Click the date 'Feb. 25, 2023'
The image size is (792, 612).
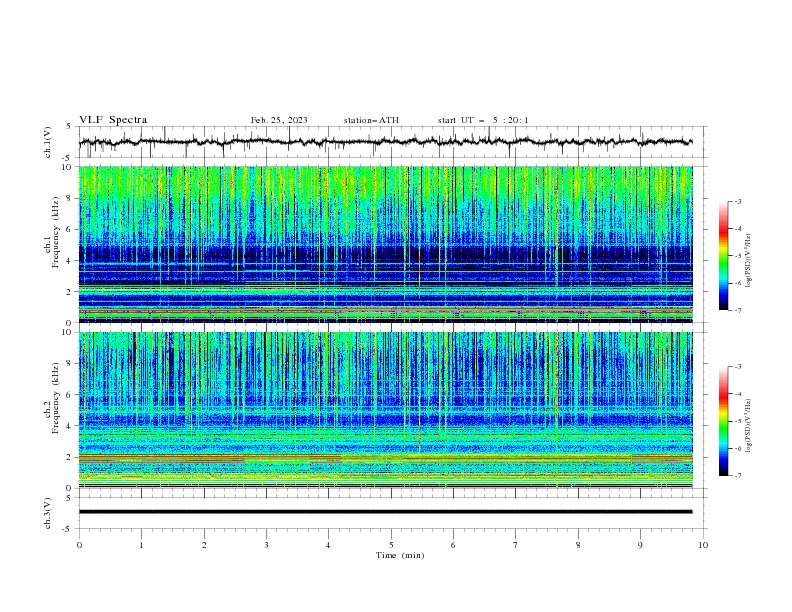point(279,120)
